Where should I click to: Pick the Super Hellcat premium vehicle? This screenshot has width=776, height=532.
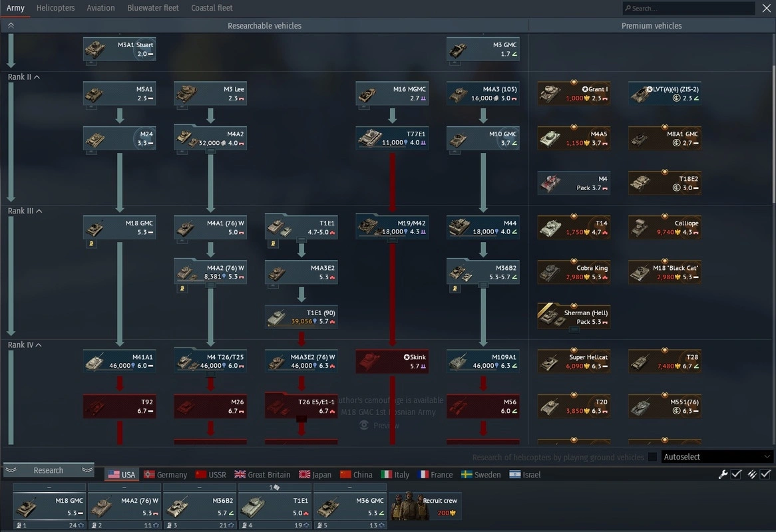(574, 362)
